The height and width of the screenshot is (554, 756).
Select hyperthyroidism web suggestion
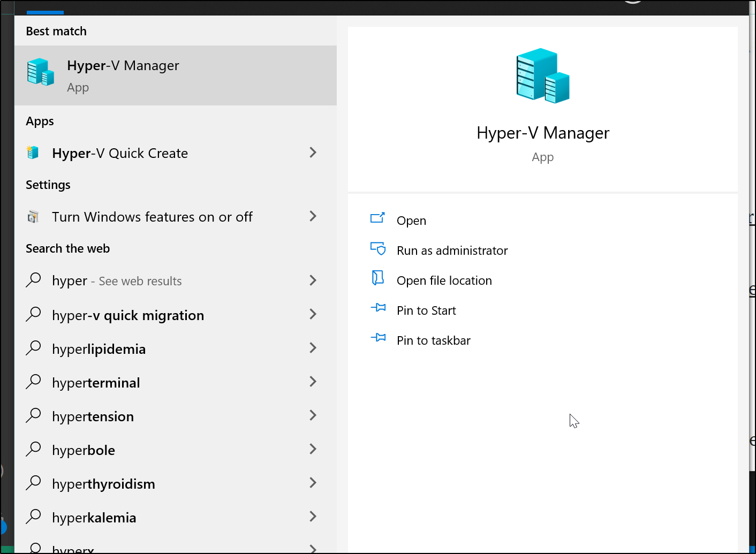click(176, 483)
